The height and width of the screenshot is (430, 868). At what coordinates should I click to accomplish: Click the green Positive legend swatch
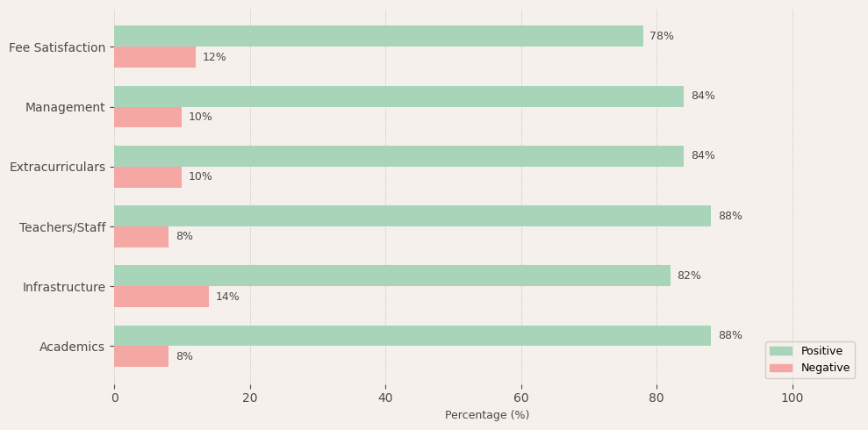tap(780, 351)
